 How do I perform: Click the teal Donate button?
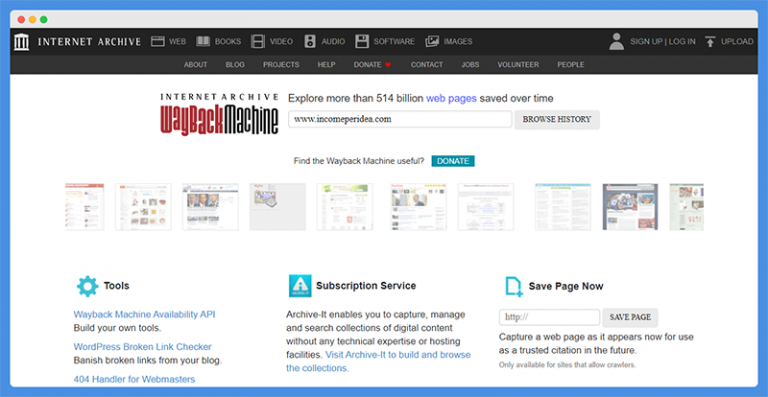(x=453, y=161)
